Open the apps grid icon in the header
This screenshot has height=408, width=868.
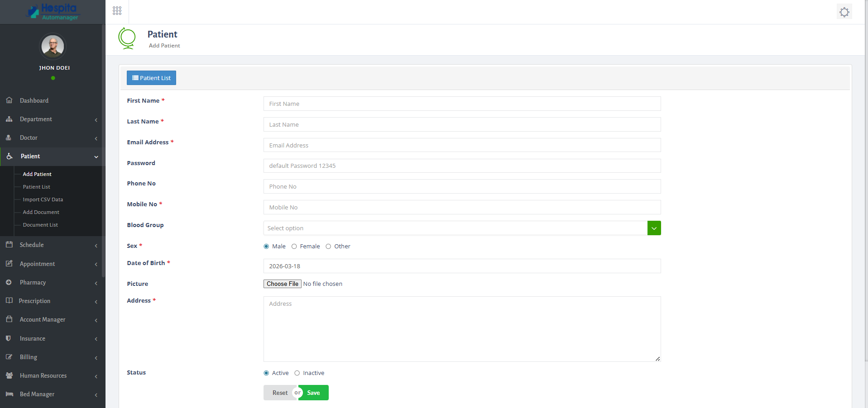[x=117, y=10]
